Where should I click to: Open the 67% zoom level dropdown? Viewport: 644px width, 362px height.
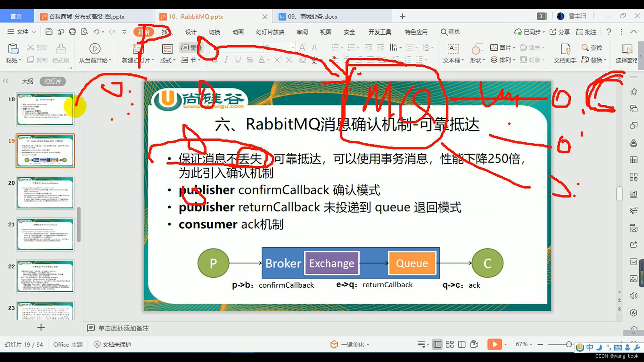tap(524, 344)
